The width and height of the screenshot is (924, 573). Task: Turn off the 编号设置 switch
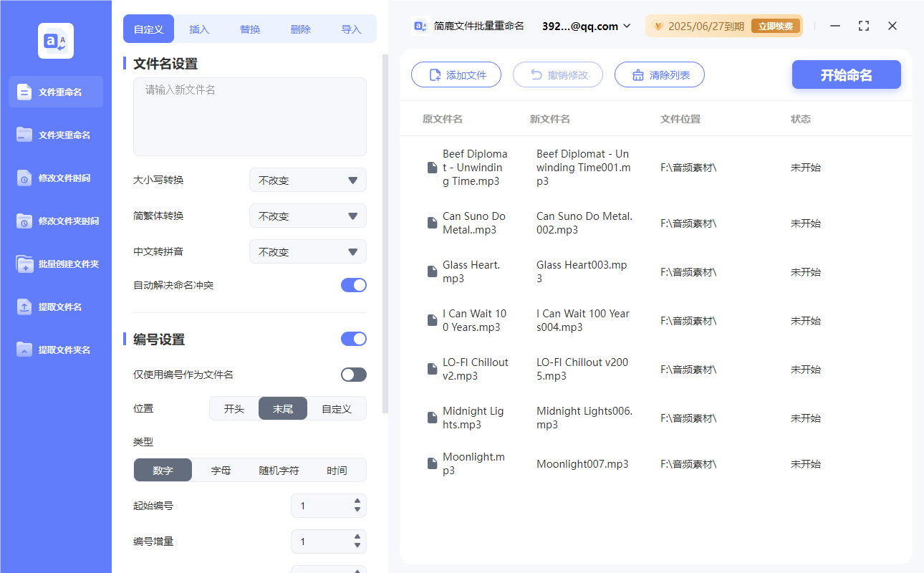pyautogui.click(x=353, y=338)
